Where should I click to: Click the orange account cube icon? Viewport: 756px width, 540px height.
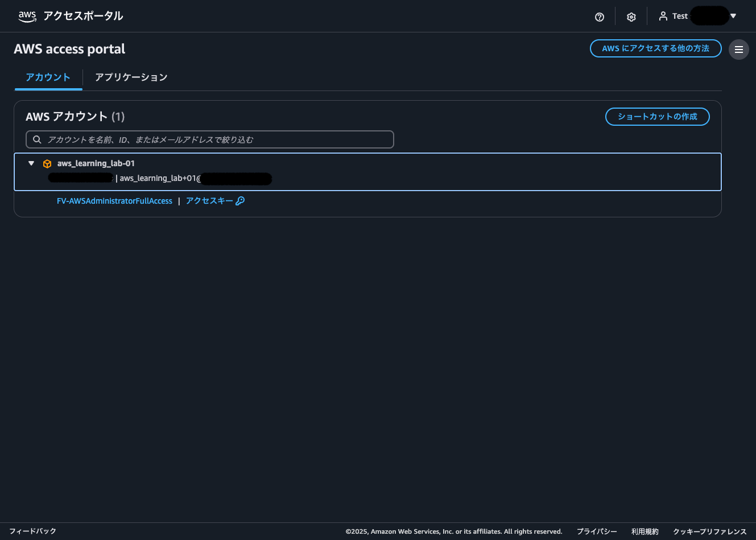tap(47, 164)
